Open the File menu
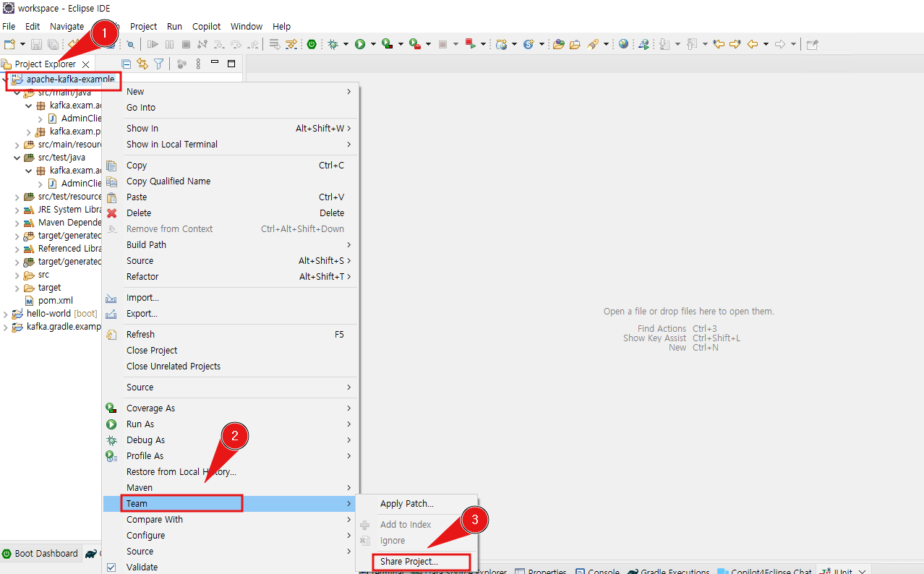 click(9, 26)
